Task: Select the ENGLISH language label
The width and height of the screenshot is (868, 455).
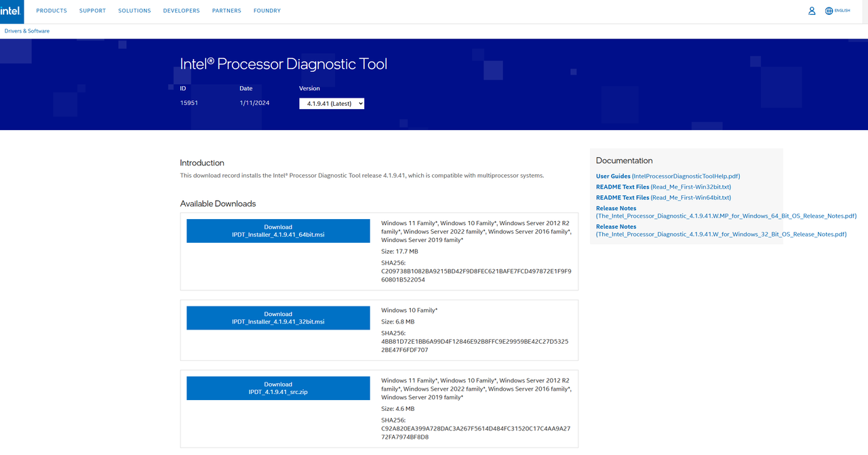Action: click(x=842, y=11)
